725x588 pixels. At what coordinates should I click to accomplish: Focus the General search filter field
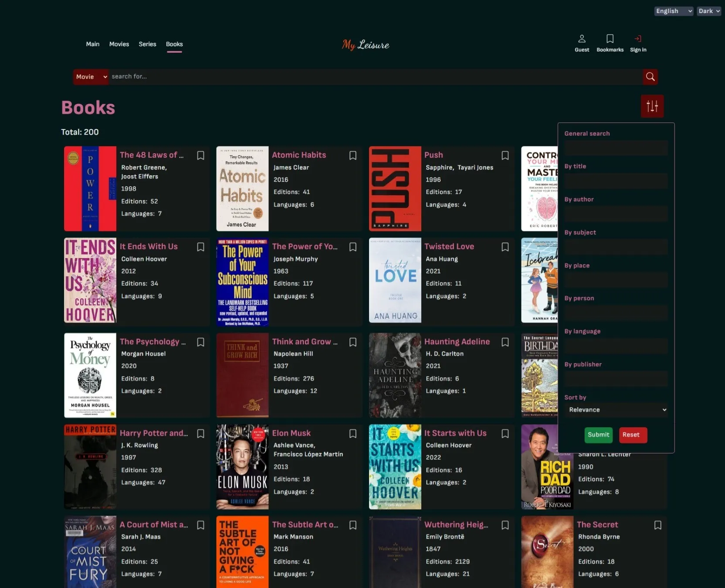616,148
